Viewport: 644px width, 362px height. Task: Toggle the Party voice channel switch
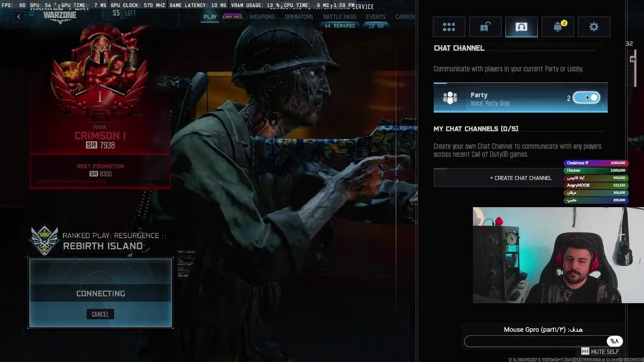coord(586,98)
